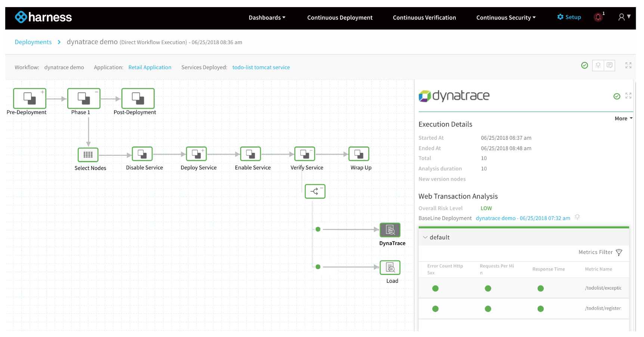The height and width of the screenshot is (337, 644).
Task: Open the More dropdown
Action: pos(623,118)
